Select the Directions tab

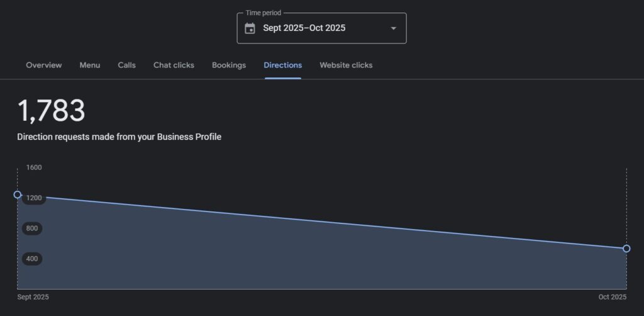tap(282, 65)
